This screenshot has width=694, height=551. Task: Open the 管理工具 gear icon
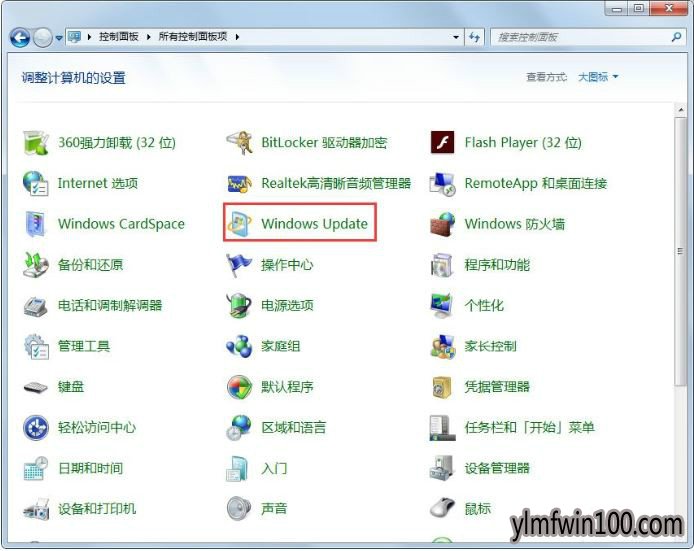coord(36,346)
